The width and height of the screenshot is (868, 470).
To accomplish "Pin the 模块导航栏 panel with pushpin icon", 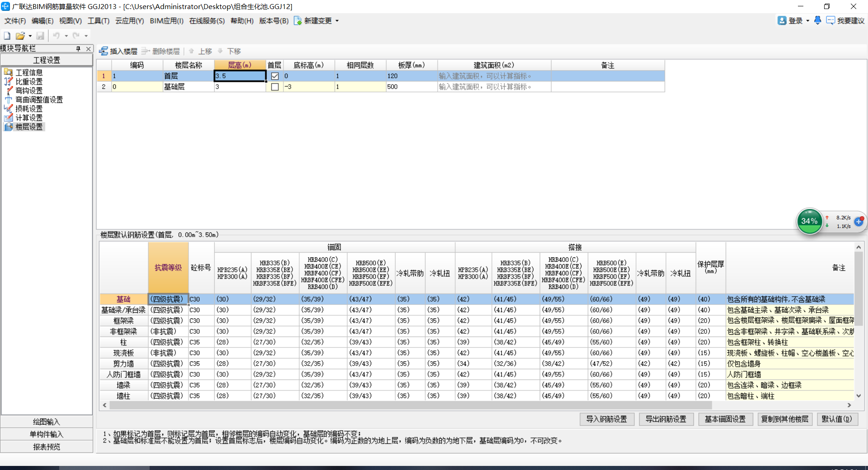I will tap(78, 48).
